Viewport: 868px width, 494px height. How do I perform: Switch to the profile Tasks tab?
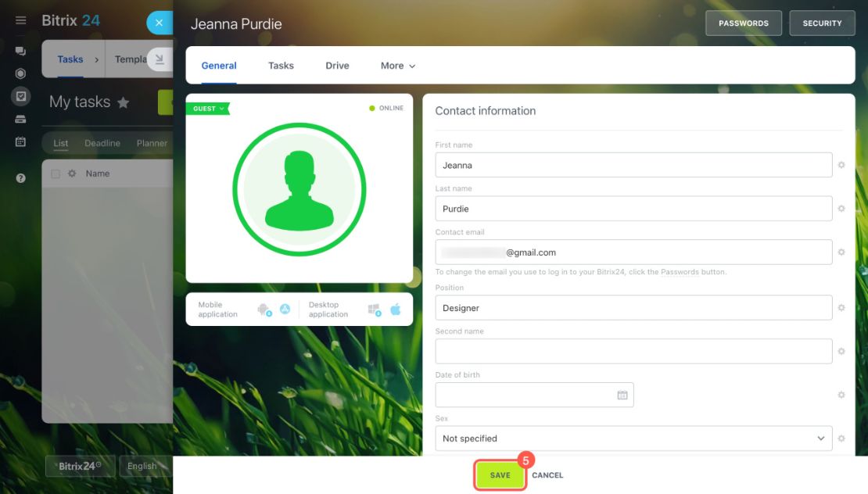[x=281, y=66]
